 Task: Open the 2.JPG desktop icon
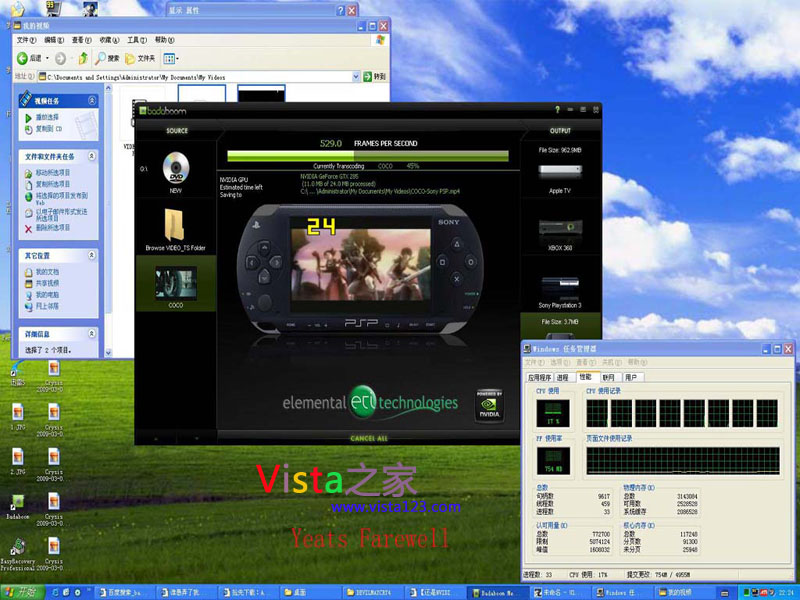click(x=18, y=461)
